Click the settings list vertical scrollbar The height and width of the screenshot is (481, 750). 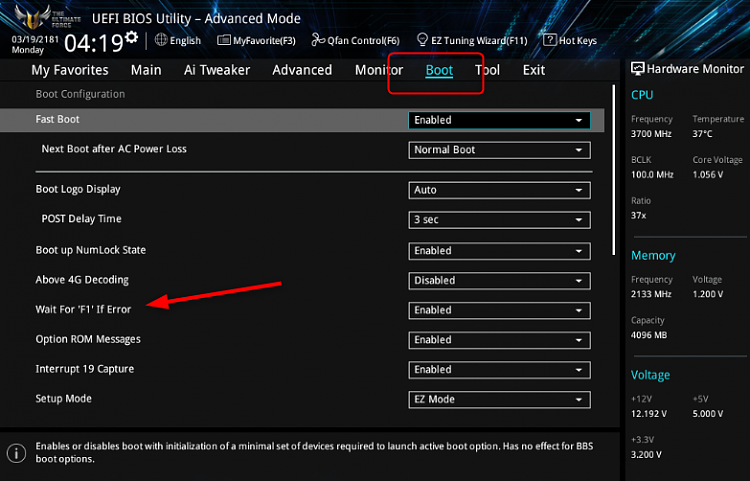[x=614, y=170]
